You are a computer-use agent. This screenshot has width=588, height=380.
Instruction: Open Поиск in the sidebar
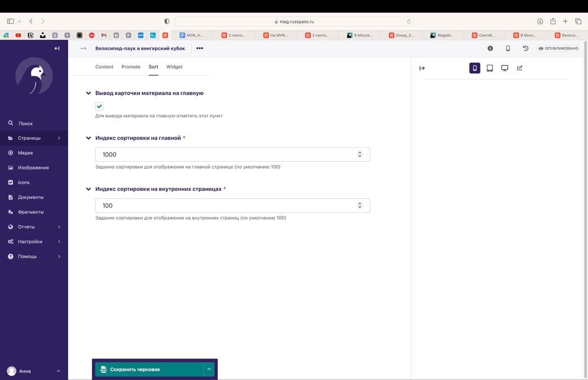[34, 123]
